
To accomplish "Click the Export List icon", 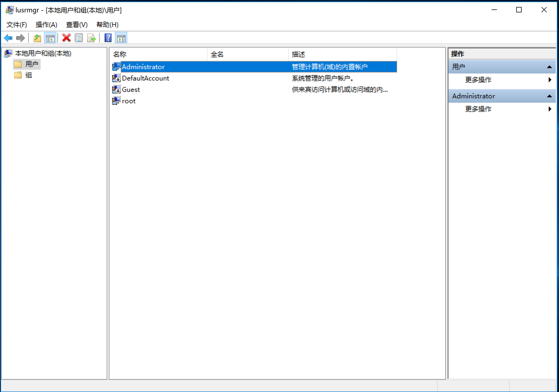I will pos(92,38).
